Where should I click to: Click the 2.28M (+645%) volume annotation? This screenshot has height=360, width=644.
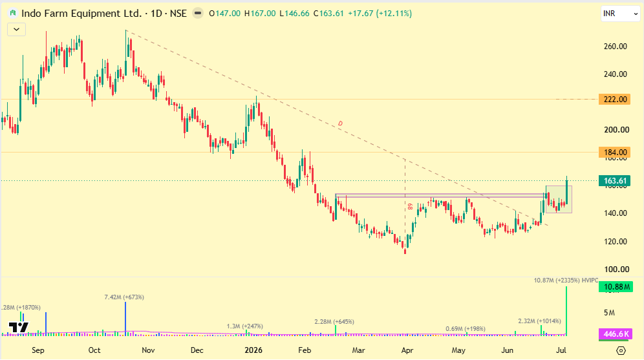point(334,322)
